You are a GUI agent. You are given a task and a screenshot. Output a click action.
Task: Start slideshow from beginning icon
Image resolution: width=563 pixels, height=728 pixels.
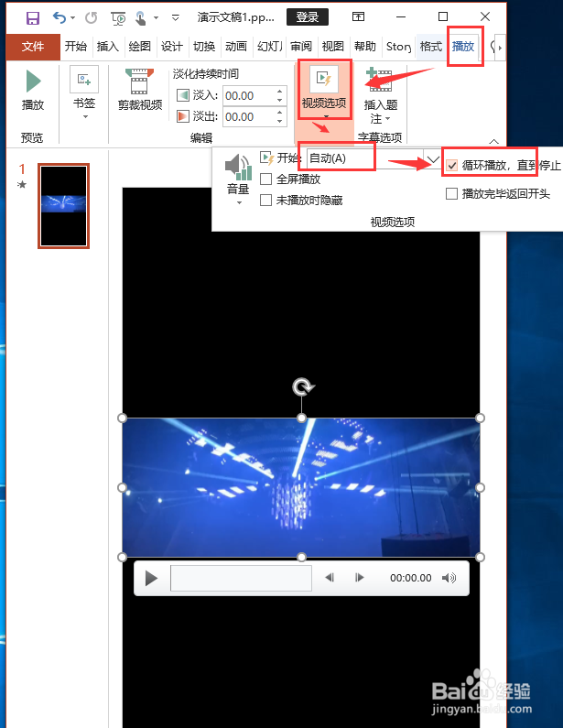point(118,18)
